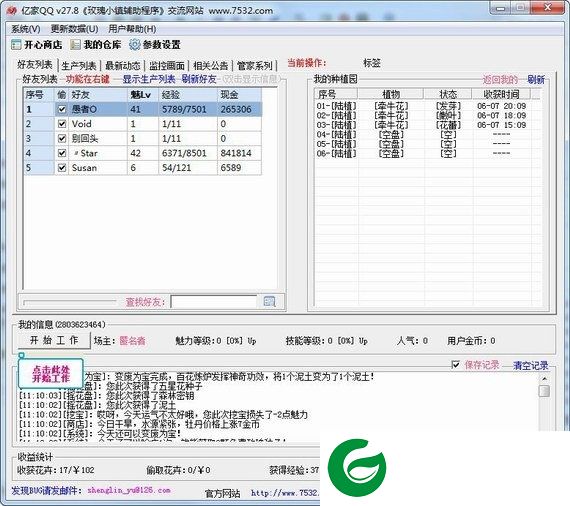
Task: Open the 系统(V) menu
Action: click(25, 29)
